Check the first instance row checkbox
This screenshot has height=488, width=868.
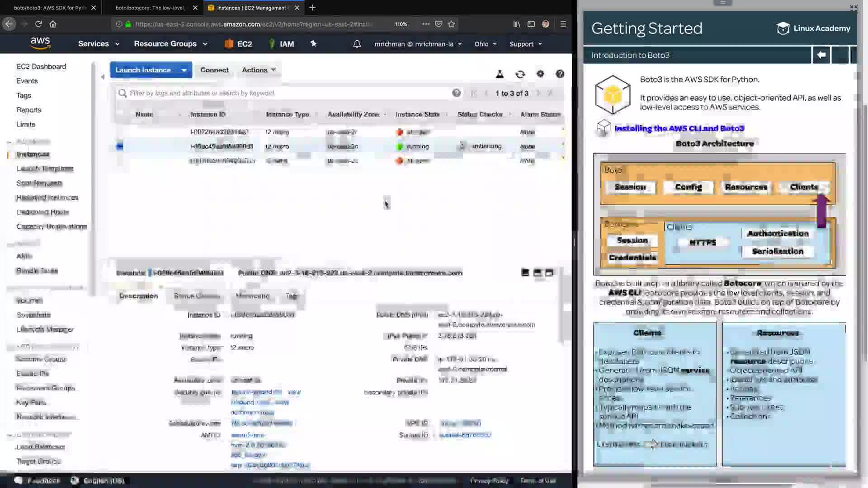click(x=120, y=132)
